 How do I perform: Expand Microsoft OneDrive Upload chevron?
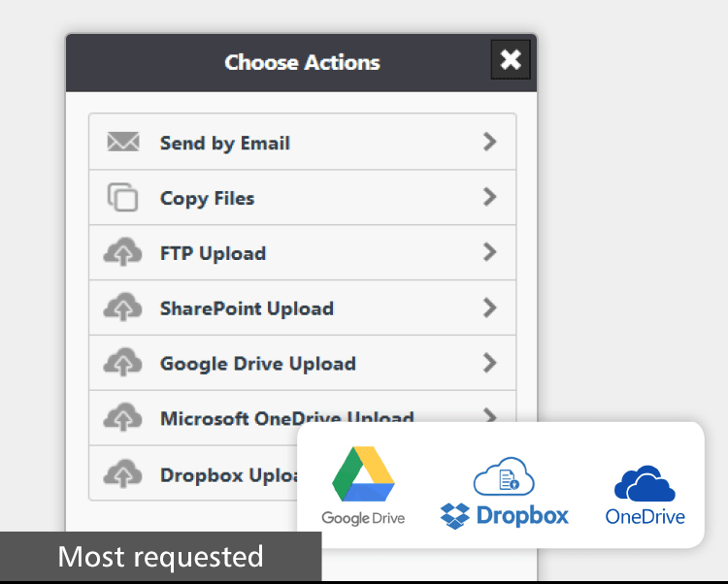coord(490,414)
